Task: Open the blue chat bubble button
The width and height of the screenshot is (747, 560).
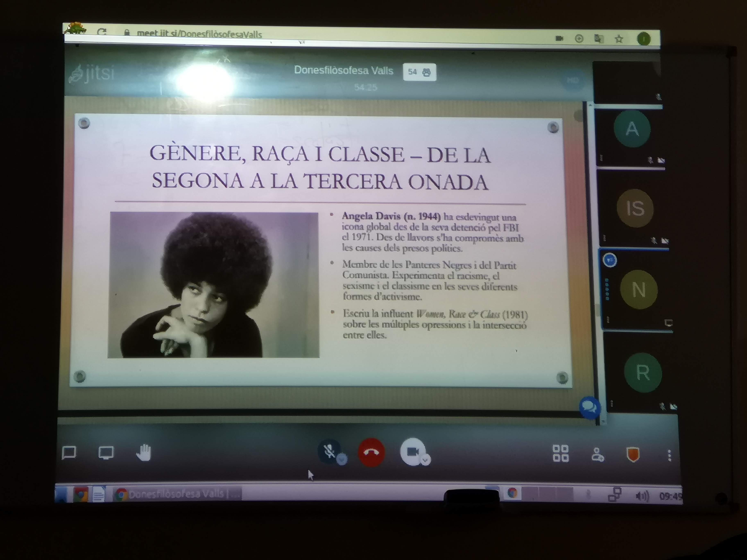Action: tap(590, 408)
